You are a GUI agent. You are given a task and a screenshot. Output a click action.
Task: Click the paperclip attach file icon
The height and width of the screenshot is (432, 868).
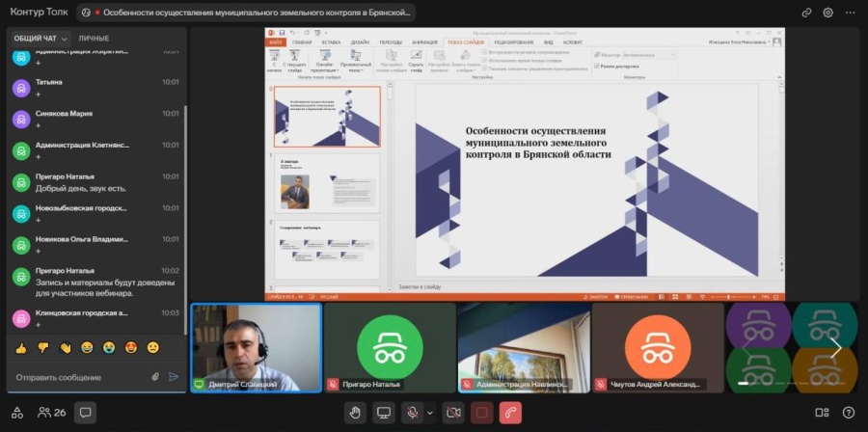pos(155,377)
